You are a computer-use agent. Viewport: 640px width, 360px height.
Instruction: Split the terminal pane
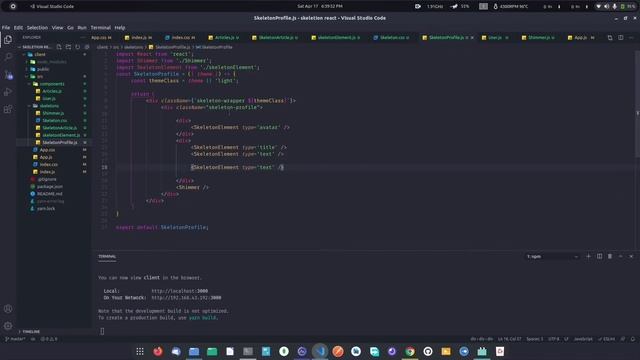pos(599,256)
